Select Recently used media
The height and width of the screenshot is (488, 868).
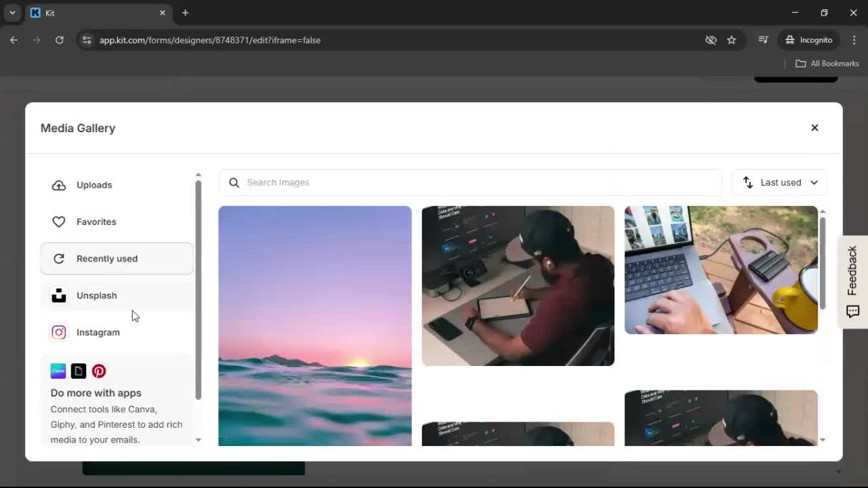106,258
